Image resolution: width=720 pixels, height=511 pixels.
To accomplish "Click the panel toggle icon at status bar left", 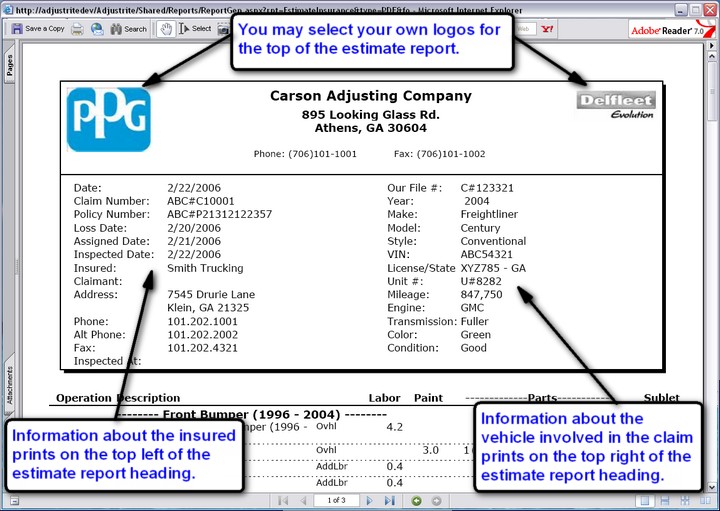I will pos(14,500).
